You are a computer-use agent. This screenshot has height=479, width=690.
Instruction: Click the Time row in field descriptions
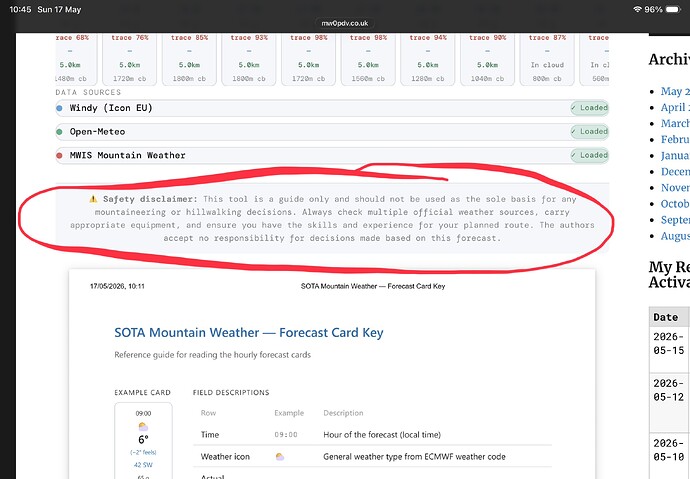pyautogui.click(x=372, y=435)
